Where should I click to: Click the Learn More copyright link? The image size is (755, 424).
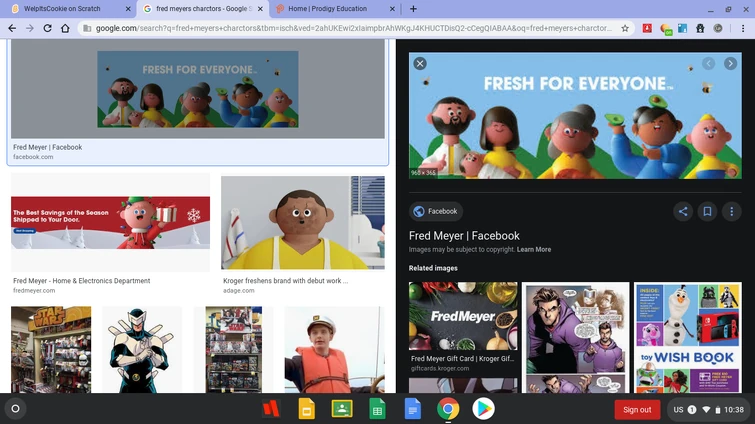click(534, 249)
